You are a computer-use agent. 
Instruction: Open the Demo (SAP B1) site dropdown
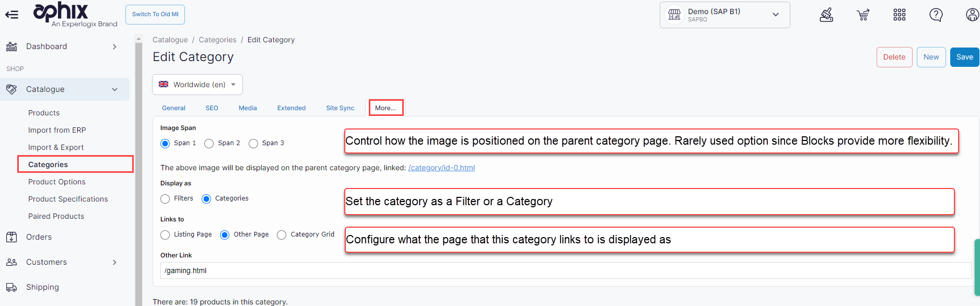[x=725, y=15]
